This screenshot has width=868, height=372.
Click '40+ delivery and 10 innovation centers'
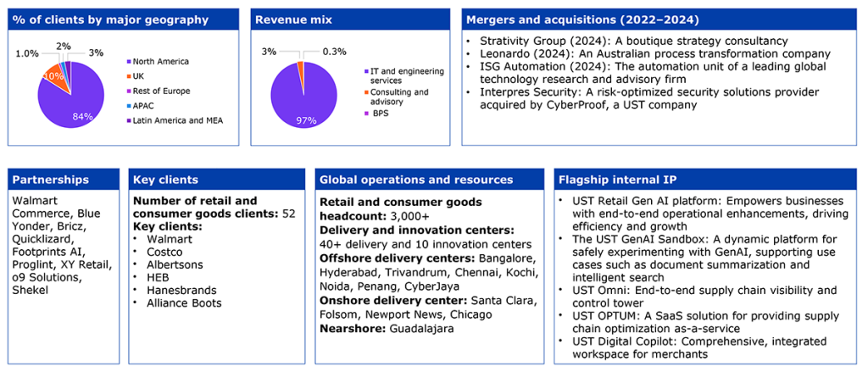(426, 243)
